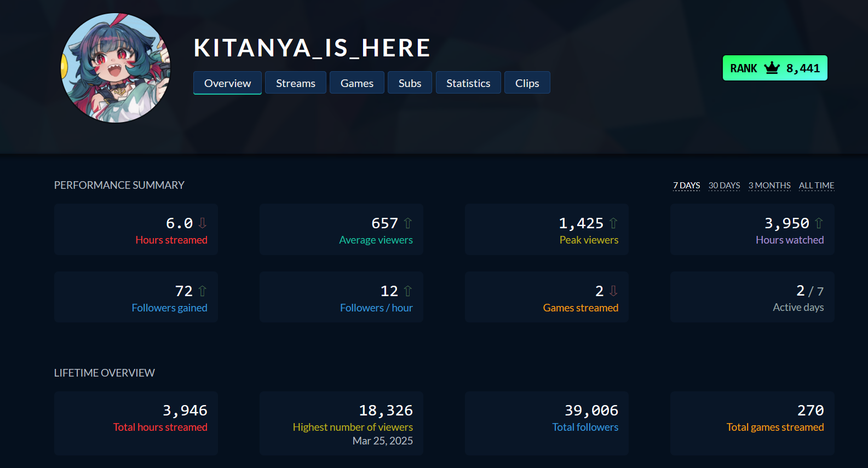
Task: Click the 'Hours watched' label
Action: point(790,240)
